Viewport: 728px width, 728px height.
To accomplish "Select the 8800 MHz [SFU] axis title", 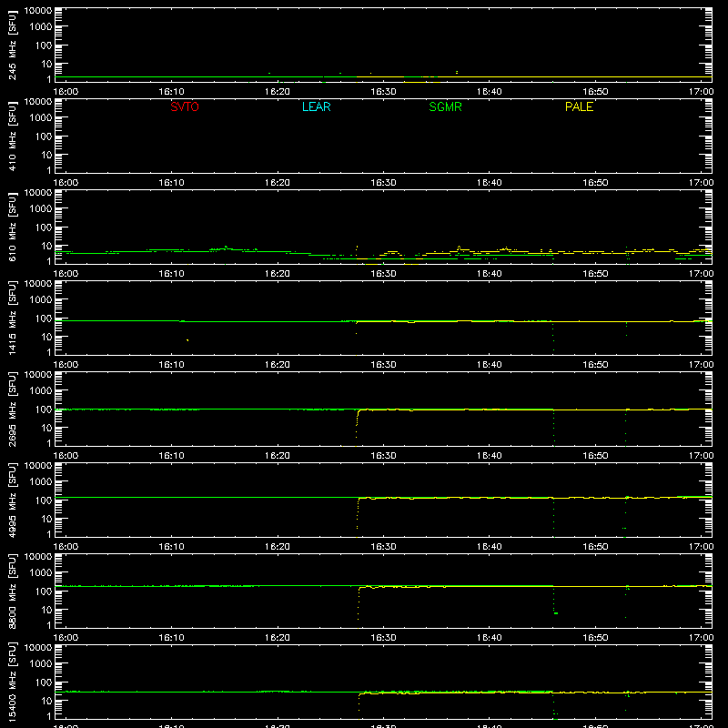I will pyautogui.click(x=13, y=591).
